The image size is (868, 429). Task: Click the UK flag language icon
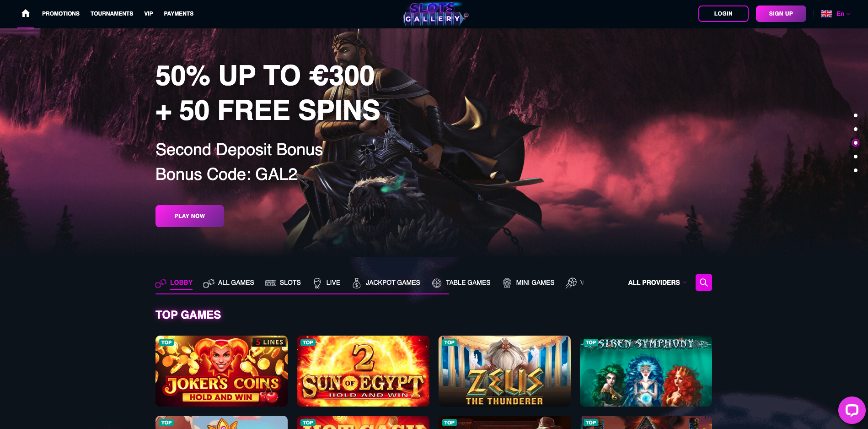pyautogui.click(x=826, y=14)
